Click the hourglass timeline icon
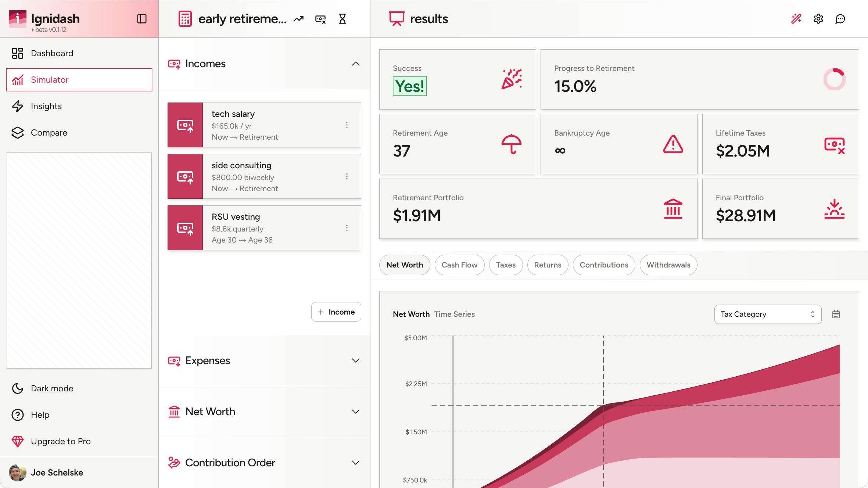 342,19
